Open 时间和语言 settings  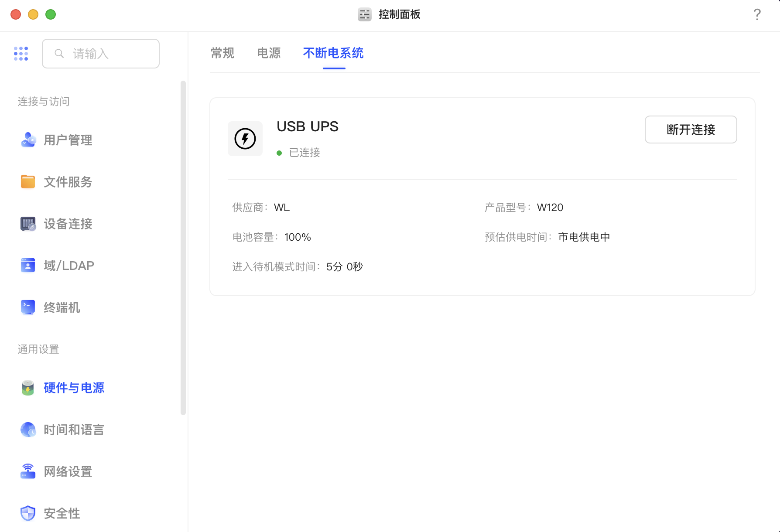coord(27,429)
